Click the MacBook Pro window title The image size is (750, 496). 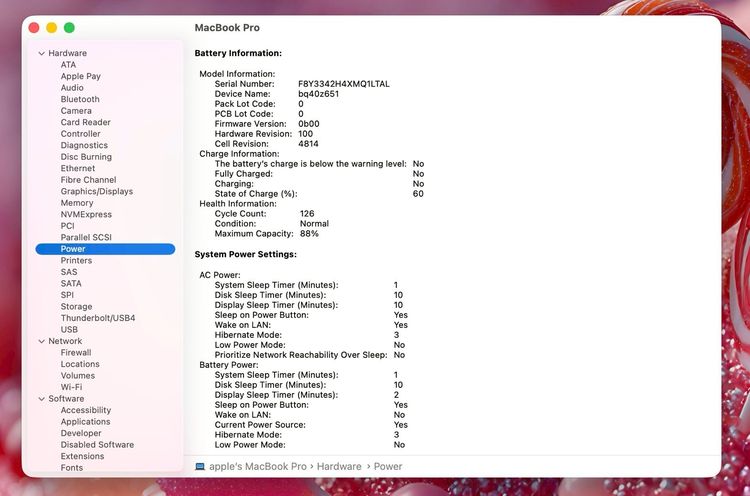pyautogui.click(x=227, y=28)
